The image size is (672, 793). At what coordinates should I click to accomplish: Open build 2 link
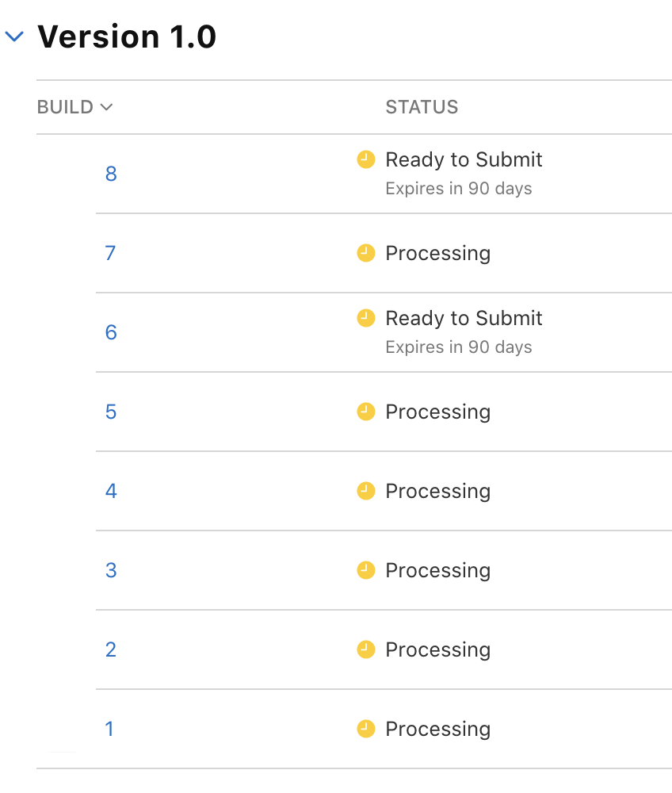(111, 649)
